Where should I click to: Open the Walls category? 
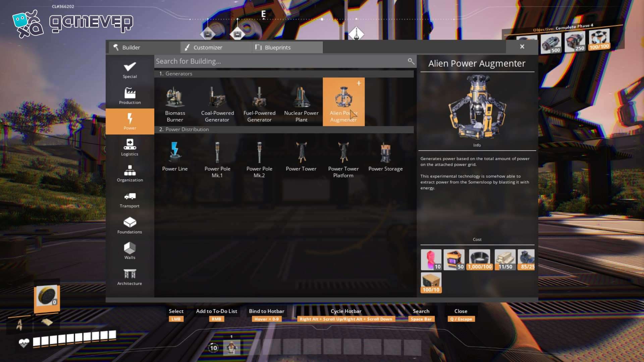pyautogui.click(x=130, y=251)
